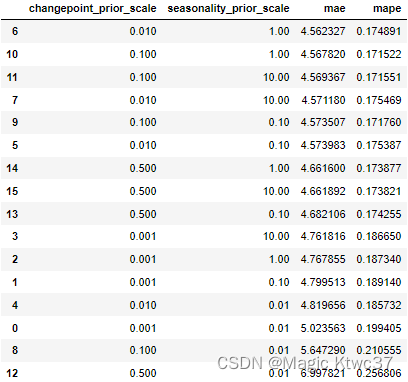The image size is (408, 382).
Task: Click the changepoint_prior_scale column header
Action: [92, 9]
